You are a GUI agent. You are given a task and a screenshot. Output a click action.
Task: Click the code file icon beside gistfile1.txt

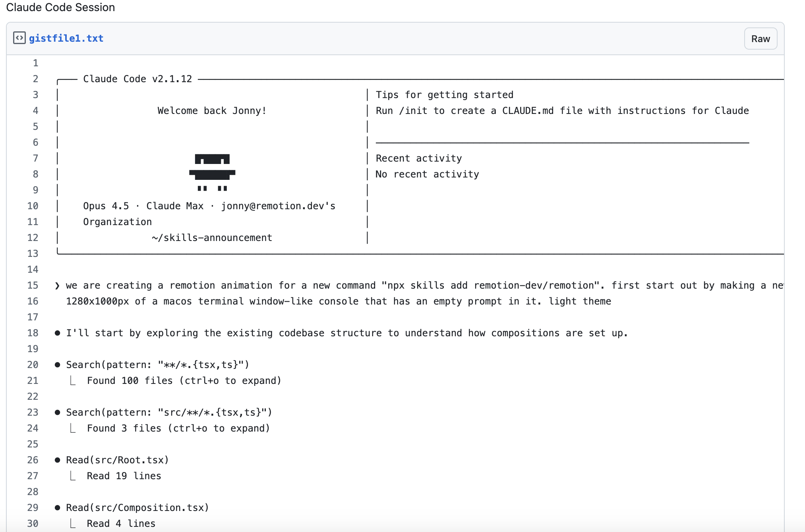[19, 38]
